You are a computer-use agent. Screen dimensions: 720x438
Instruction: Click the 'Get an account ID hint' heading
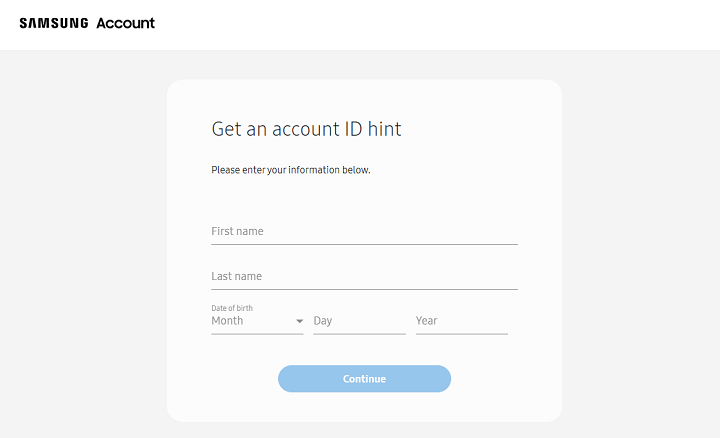click(306, 129)
